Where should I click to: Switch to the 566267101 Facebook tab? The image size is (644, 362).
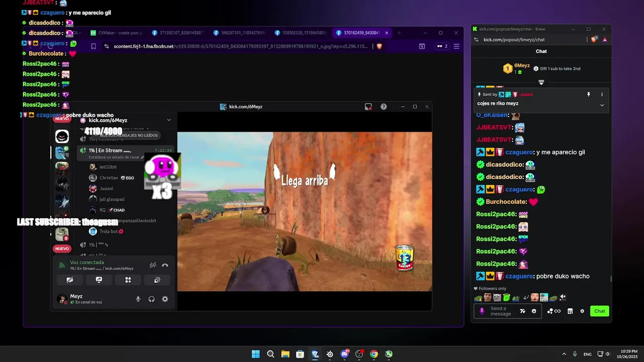tap(240, 33)
